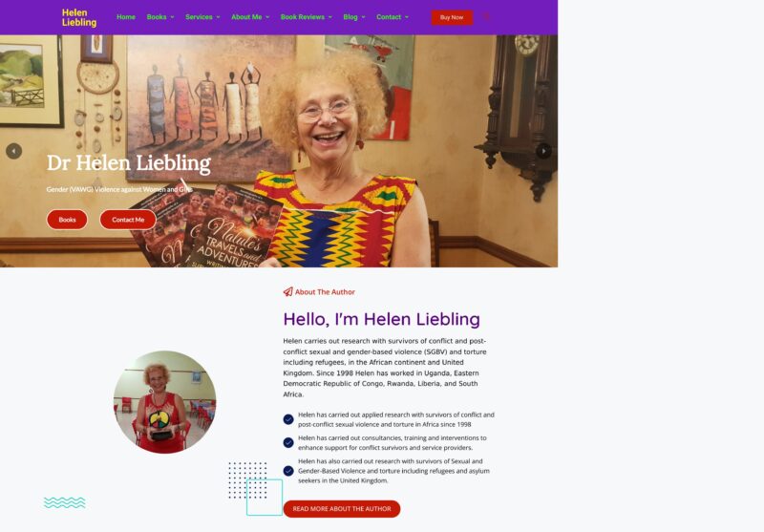Advance to the next hero slide

(x=543, y=151)
